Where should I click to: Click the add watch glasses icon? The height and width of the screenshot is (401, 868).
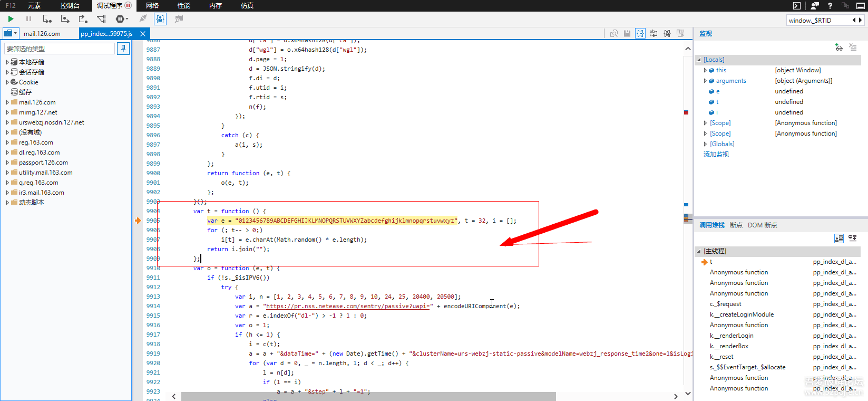(839, 47)
